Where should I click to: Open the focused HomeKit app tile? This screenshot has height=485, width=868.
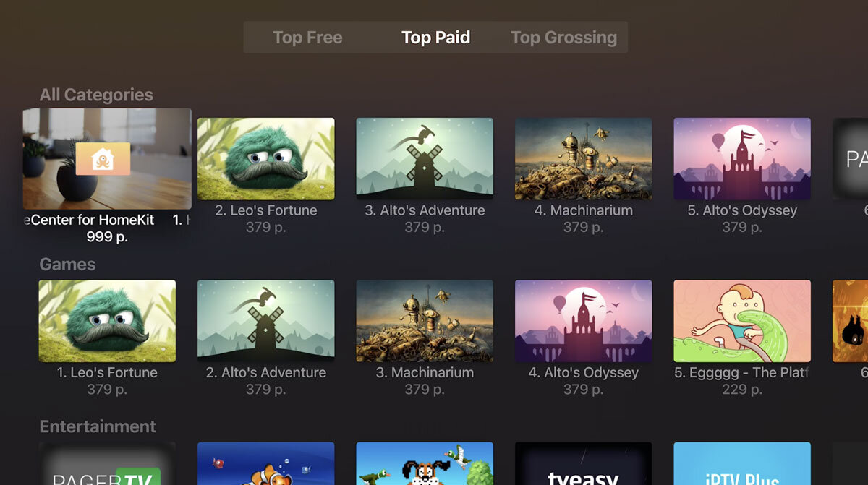click(x=107, y=159)
